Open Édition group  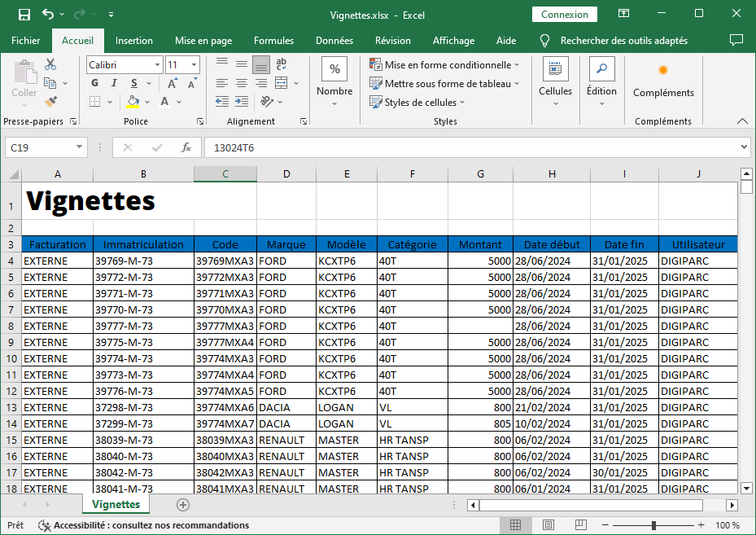tap(601, 82)
